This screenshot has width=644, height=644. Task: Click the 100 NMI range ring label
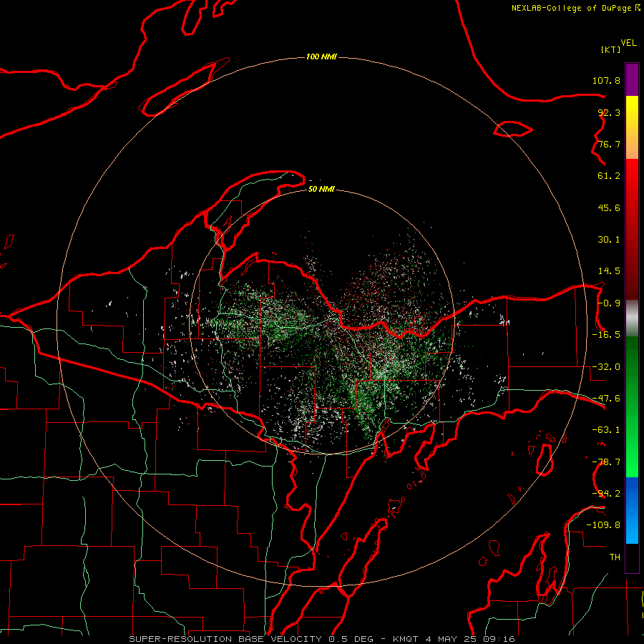321,57
